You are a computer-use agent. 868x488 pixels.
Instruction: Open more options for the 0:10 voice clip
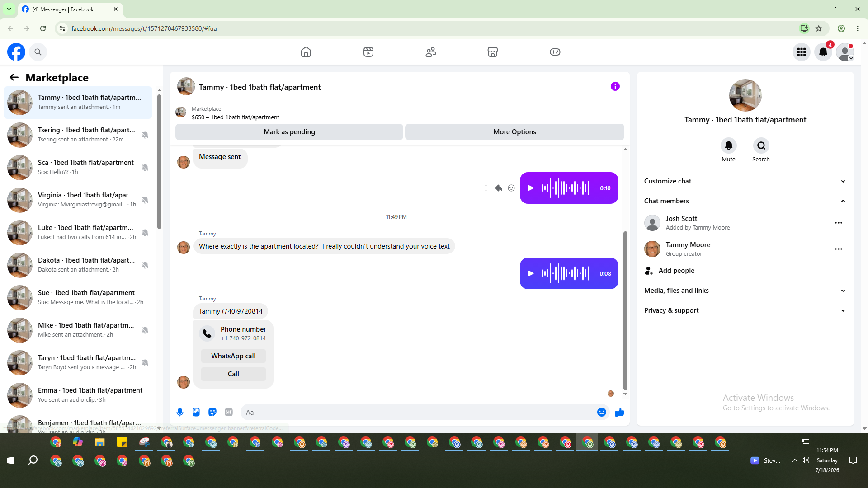(x=486, y=188)
